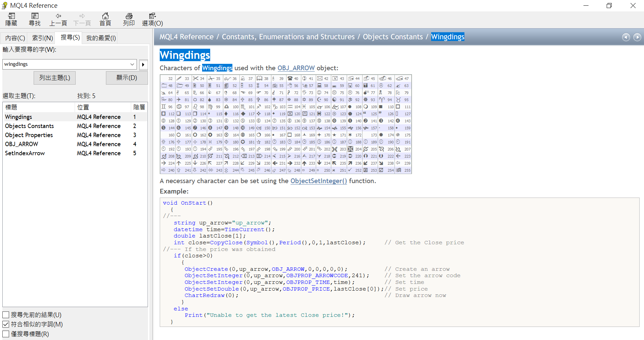The image size is (644, 340).
Task: Click ChartRedraw function in code example
Action: [204, 295]
